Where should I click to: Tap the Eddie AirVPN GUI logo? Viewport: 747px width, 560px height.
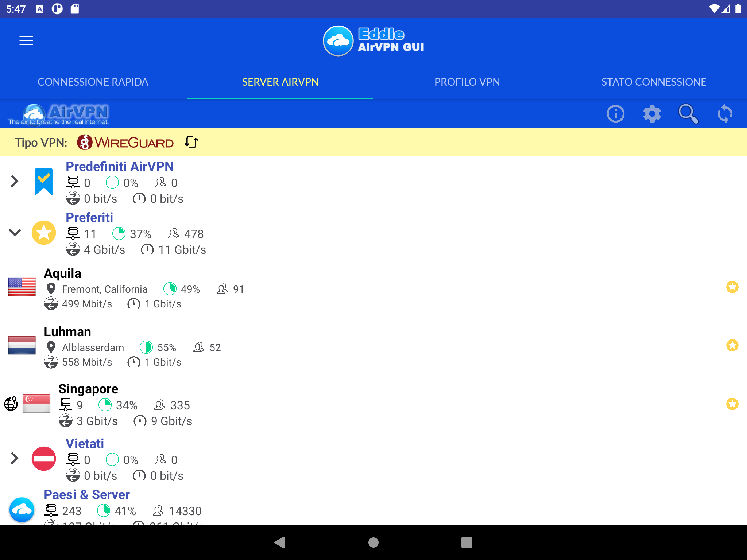click(x=373, y=41)
